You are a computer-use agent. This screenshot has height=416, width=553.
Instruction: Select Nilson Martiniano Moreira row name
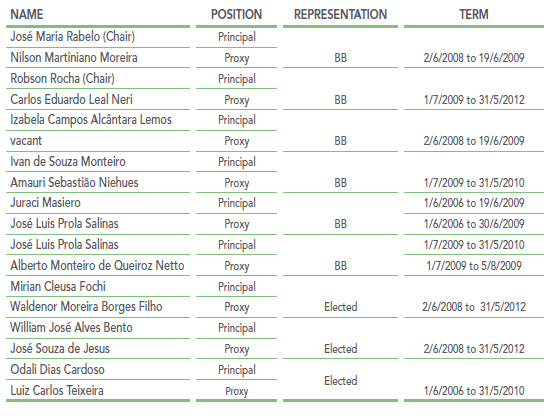74,57
